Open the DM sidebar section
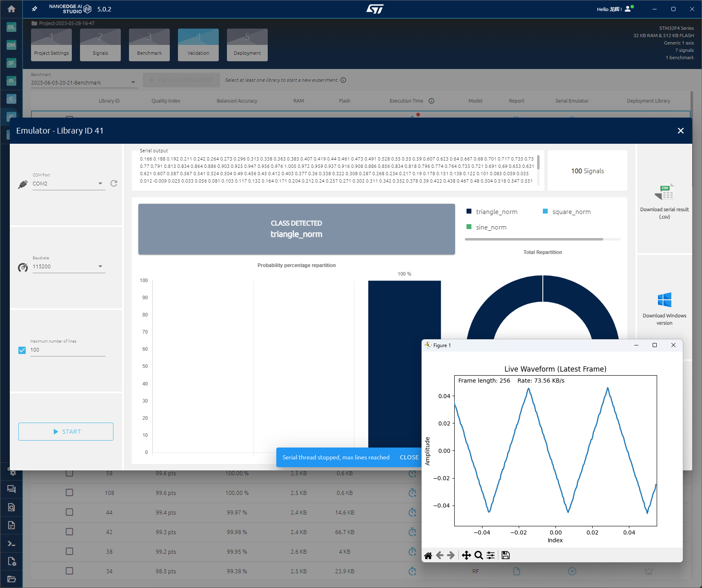The image size is (702, 588). click(11, 45)
